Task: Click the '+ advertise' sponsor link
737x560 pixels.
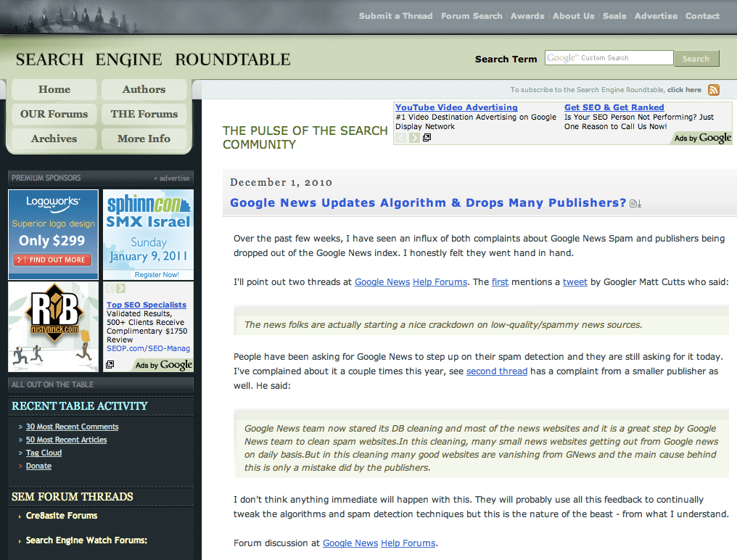Action: pos(172,178)
